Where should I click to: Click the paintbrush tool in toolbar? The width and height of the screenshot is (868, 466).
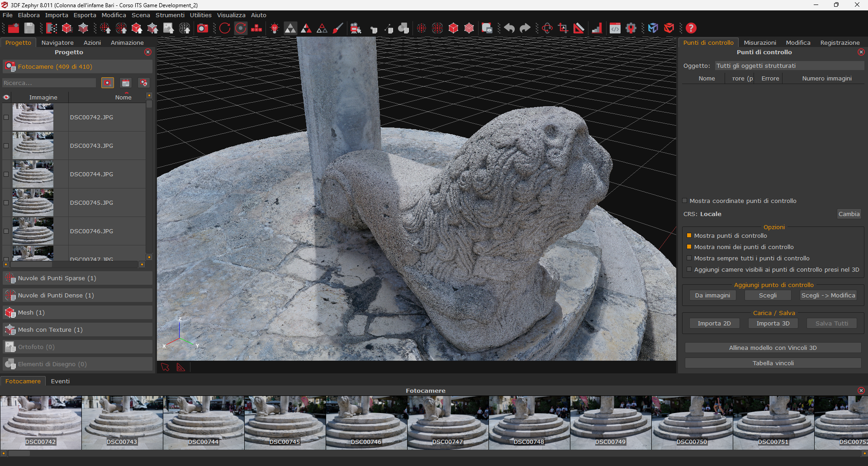337,28
